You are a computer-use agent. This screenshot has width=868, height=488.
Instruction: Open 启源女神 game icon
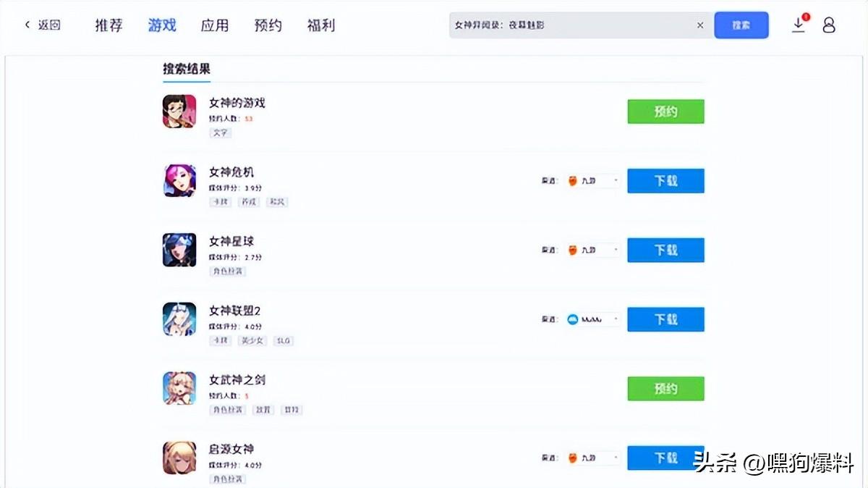pyautogui.click(x=179, y=458)
